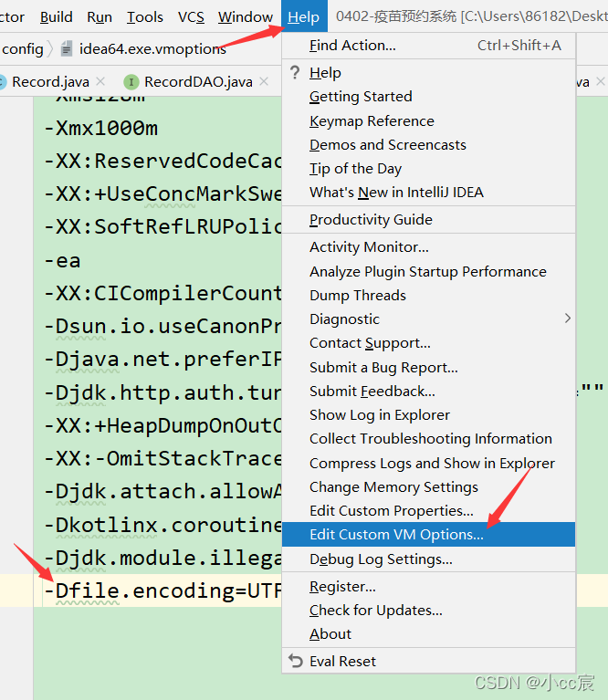The image size is (608, 700).
Task: Click the config breadcrumb
Action: click(x=22, y=48)
